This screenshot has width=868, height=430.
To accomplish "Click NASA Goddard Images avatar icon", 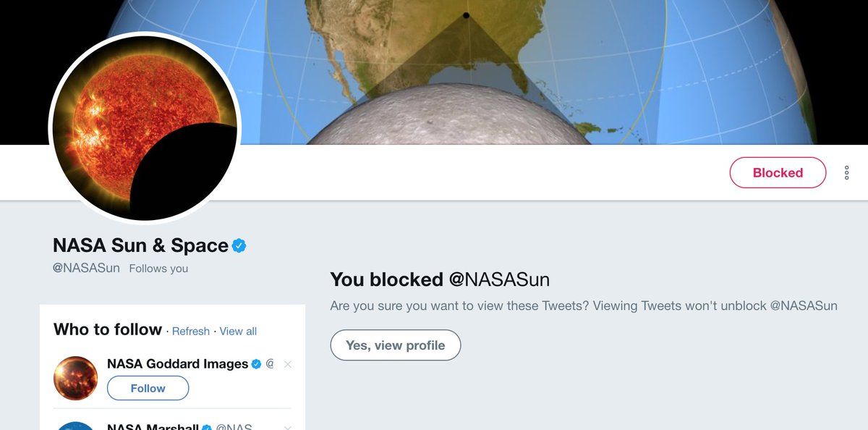I will (75, 379).
